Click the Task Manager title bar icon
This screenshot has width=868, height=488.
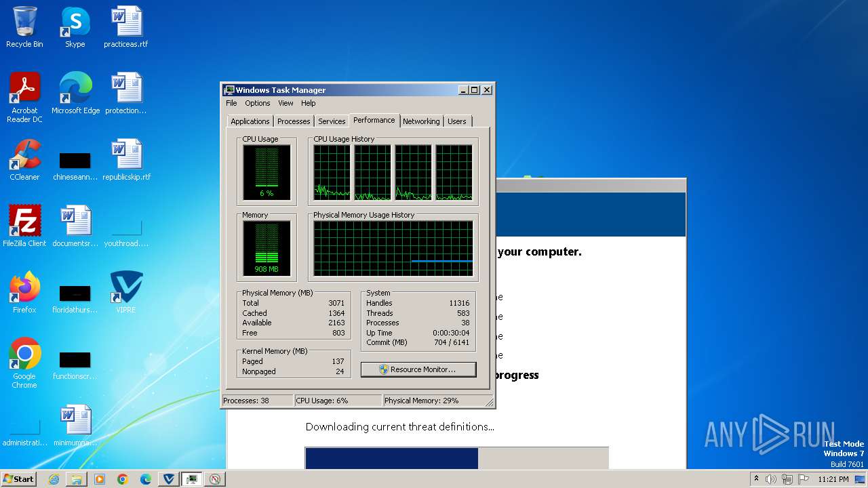click(x=229, y=90)
